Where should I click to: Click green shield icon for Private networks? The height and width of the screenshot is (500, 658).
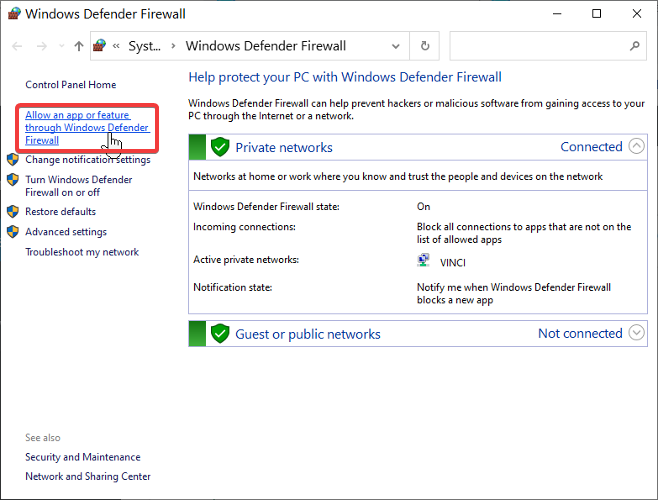point(220,147)
